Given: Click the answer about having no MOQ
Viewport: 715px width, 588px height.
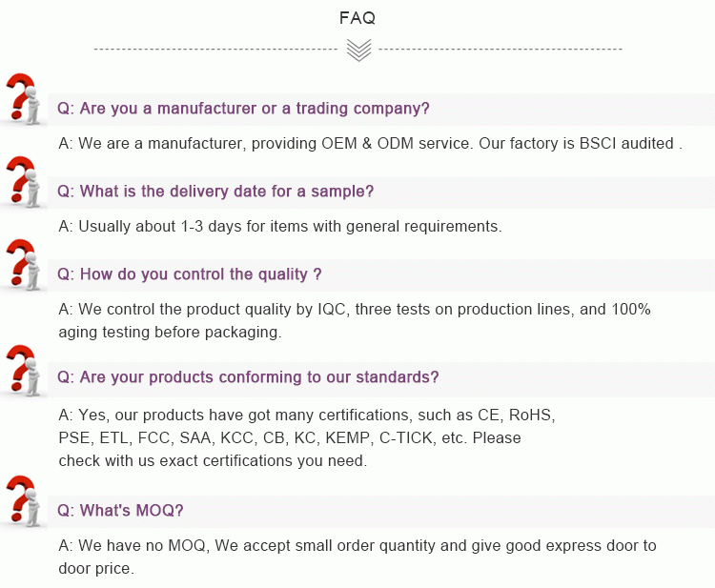Looking at the screenshot, I should pos(357,546).
